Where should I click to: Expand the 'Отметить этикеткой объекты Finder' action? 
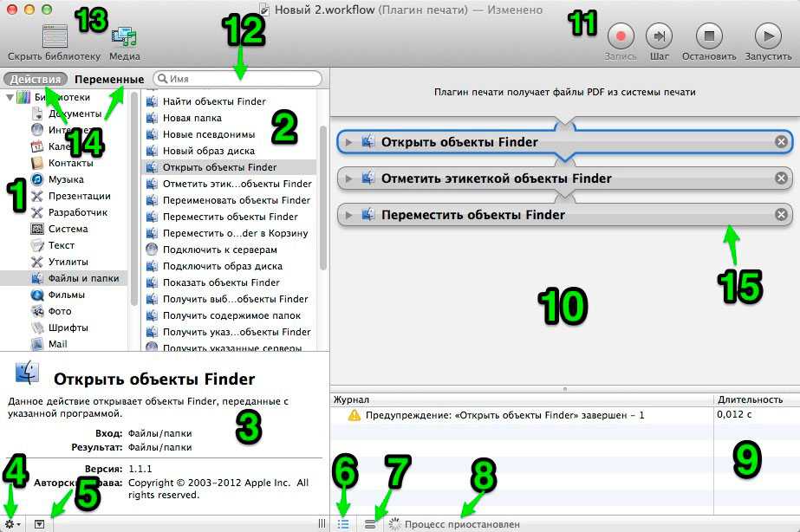[348, 178]
